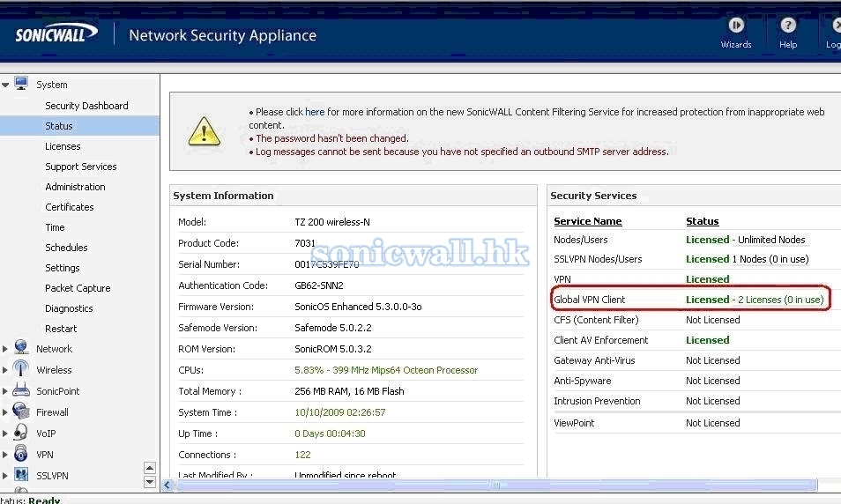
Task: Click CPU value '5.83% - 399 MHz Mips64 Octeon Processor'
Action: (385, 370)
